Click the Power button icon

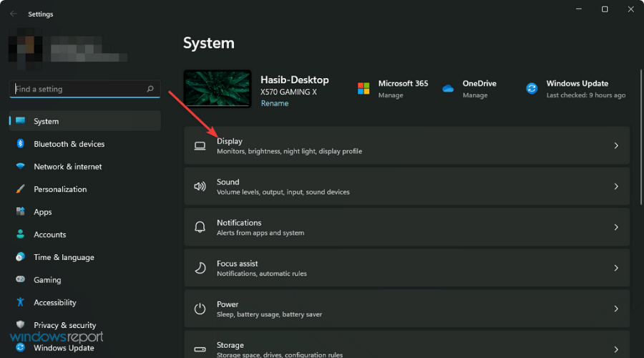[200, 309]
